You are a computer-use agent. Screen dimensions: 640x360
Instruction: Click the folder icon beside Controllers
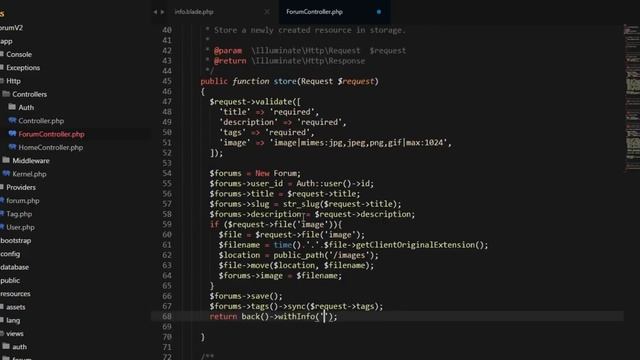click(x=6, y=94)
